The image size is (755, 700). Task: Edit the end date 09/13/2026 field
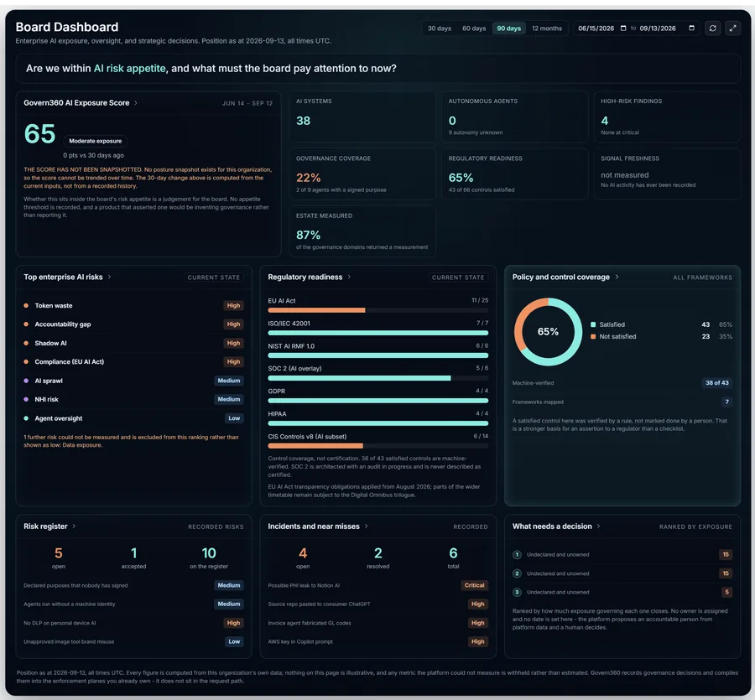657,29
